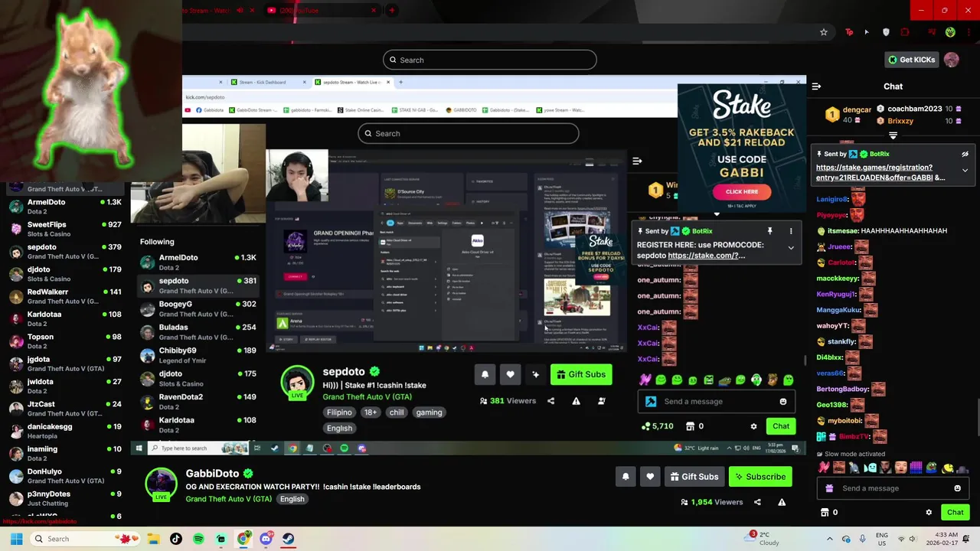Select the Filipino tag
This screenshot has height=551, width=980.
pos(339,412)
